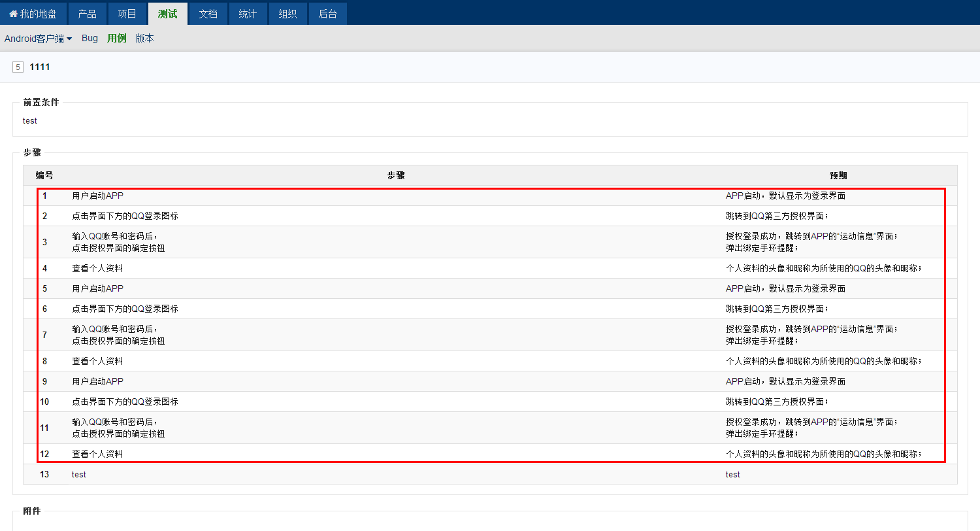This screenshot has width=980, height=531.
Task: Click 用户启动APP in step row 9
Action: (97, 381)
